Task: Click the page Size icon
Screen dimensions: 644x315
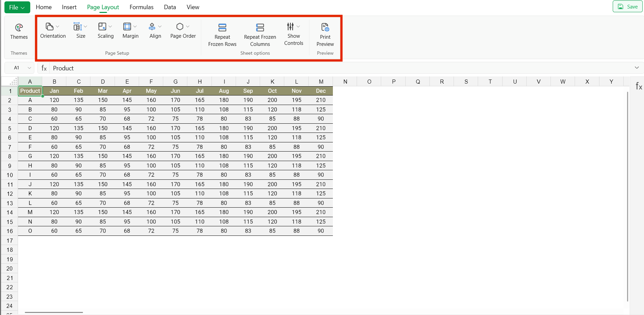Action: pos(78,27)
